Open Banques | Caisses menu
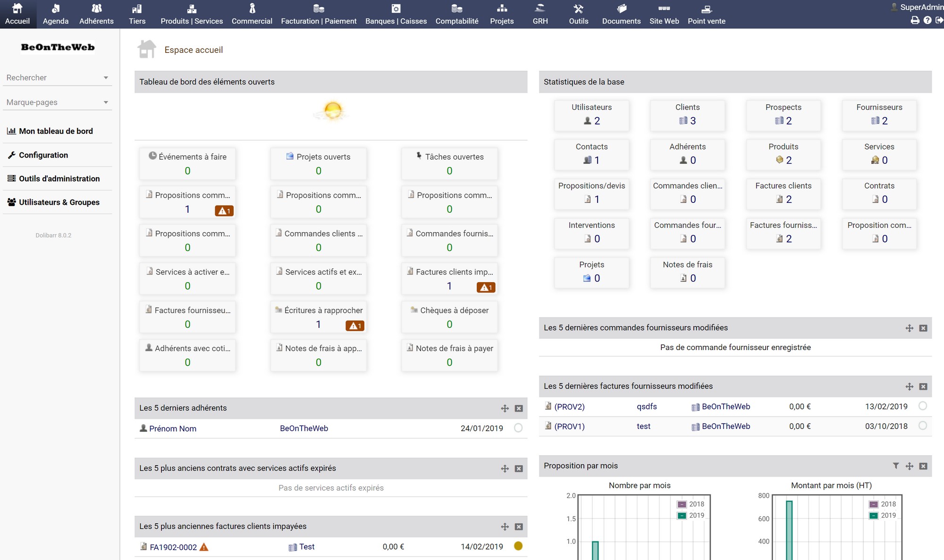 [396, 14]
